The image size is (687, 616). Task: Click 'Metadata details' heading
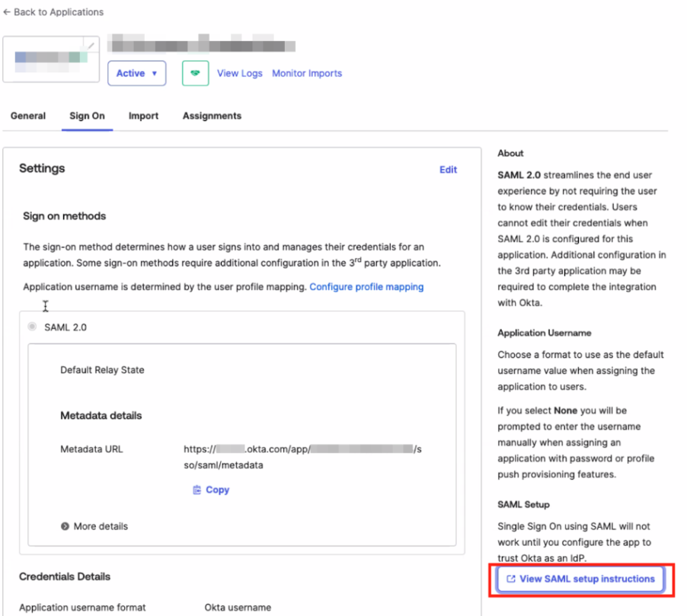pyautogui.click(x=101, y=415)
